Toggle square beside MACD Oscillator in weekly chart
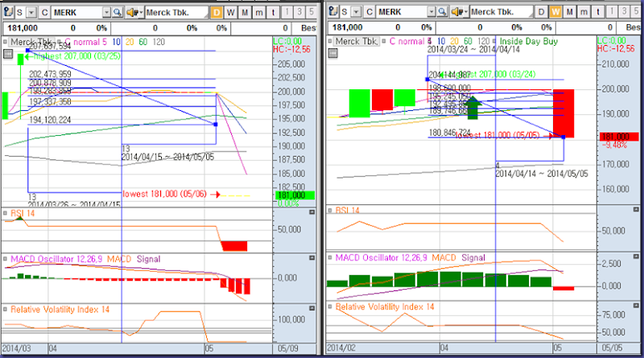This screenshot has width=644, height=358. click(330, 257)
